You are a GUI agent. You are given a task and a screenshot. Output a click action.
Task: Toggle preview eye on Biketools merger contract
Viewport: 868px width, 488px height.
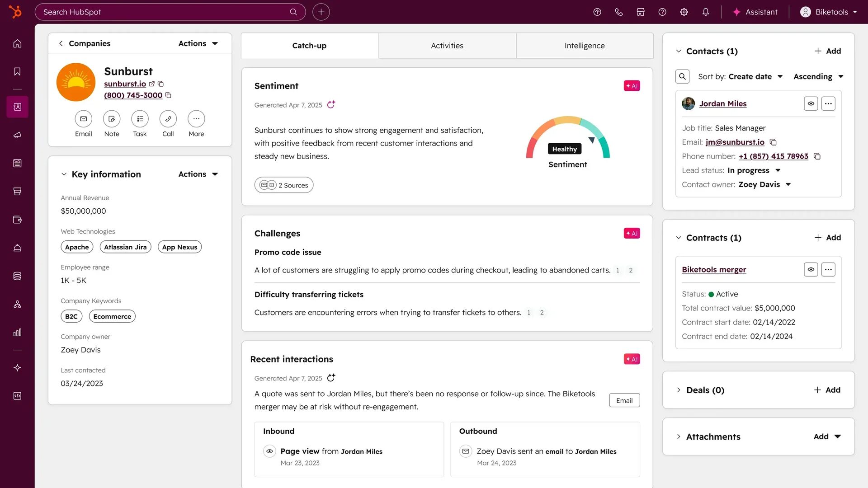coord(811,269)
